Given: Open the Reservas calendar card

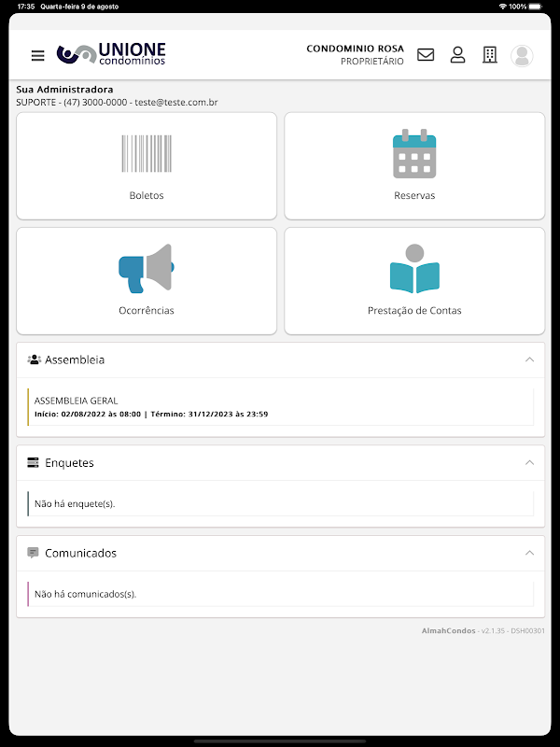Looking at the screenshot, I should tap(414, 166).
